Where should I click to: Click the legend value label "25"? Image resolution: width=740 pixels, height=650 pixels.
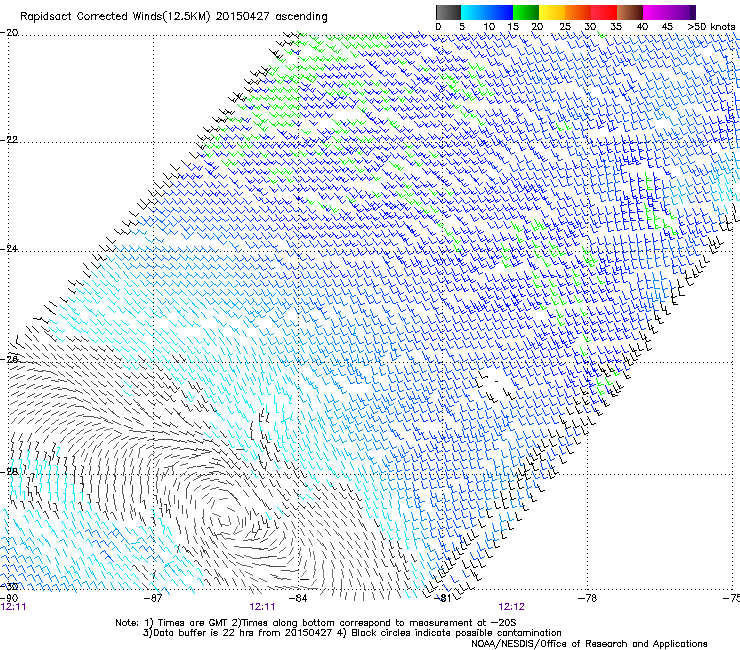(564, 27)
